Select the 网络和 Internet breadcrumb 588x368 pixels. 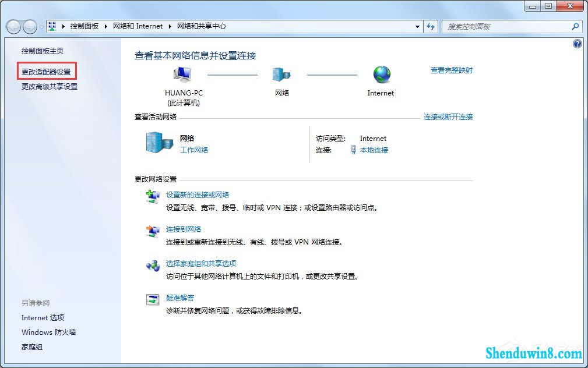tap(138, 26)
